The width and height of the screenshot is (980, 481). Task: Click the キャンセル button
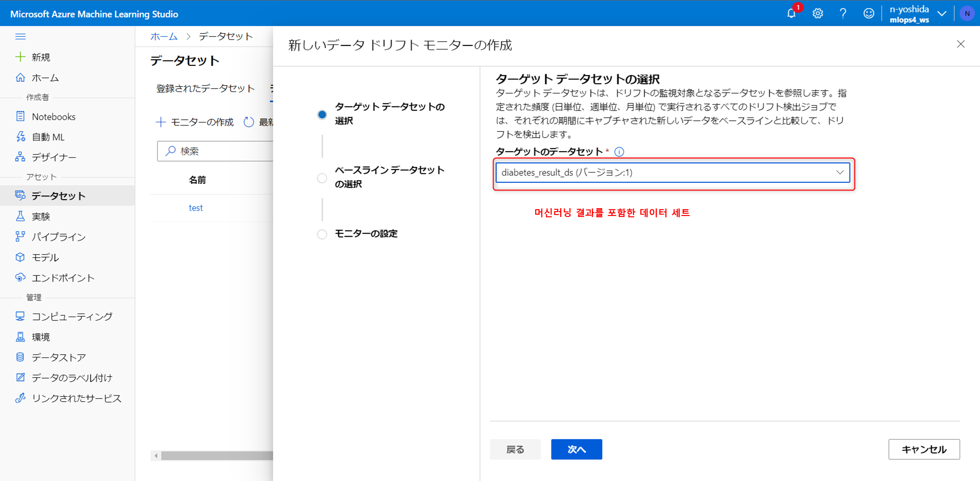(923, 449)
